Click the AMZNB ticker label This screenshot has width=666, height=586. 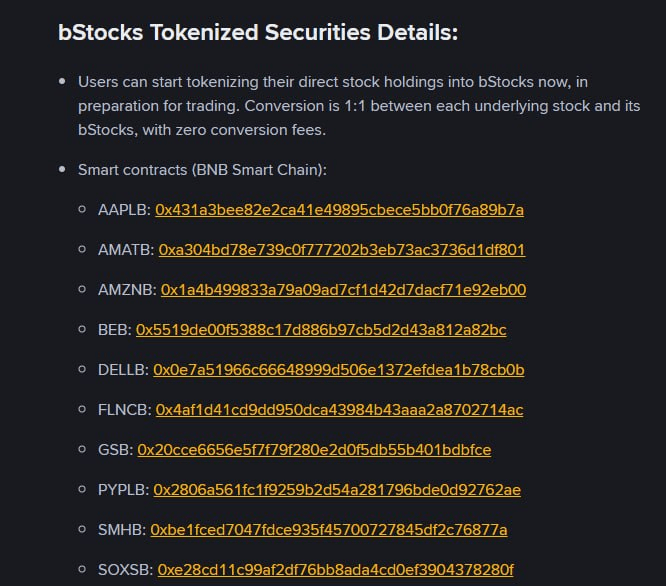click(x=127, y=290)
